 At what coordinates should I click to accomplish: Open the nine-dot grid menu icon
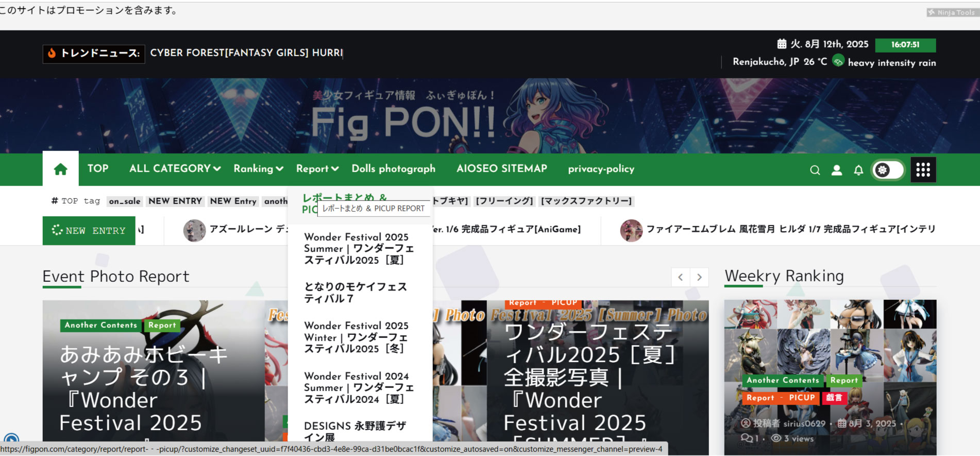pyautogui.click(x=923, y=170)
